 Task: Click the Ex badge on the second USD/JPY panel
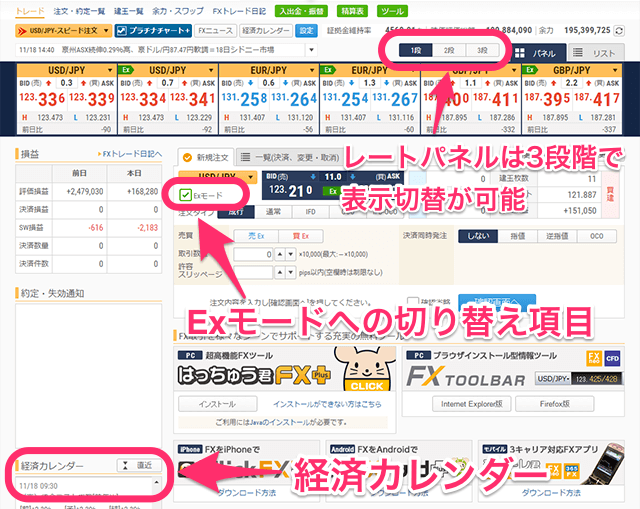[127, 70]
